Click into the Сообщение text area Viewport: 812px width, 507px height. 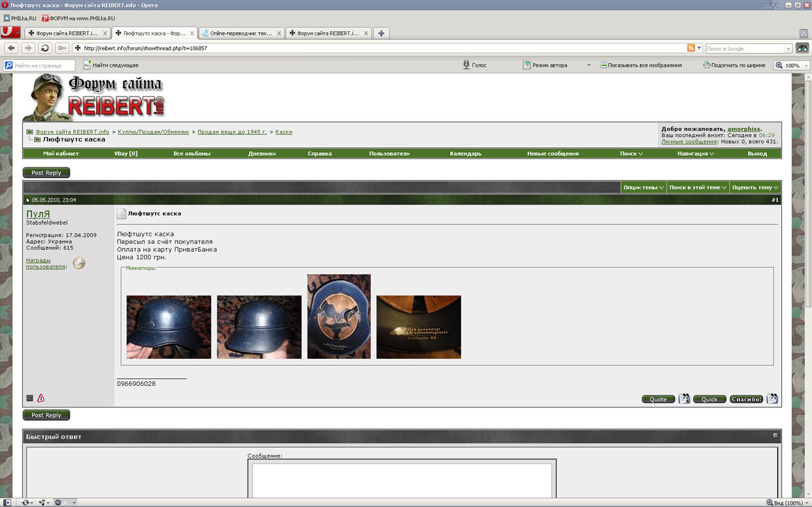coord(401,481)
